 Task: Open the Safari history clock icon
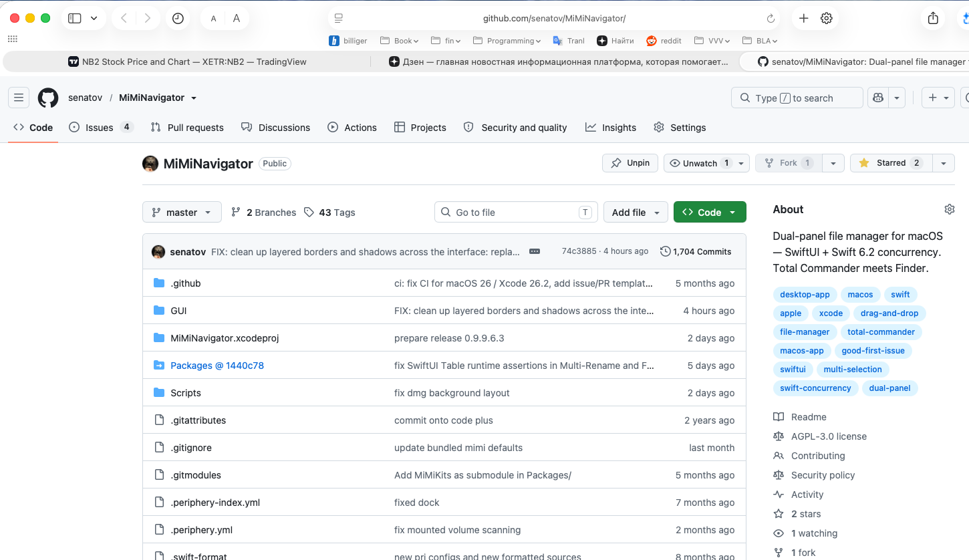(178, 18)
